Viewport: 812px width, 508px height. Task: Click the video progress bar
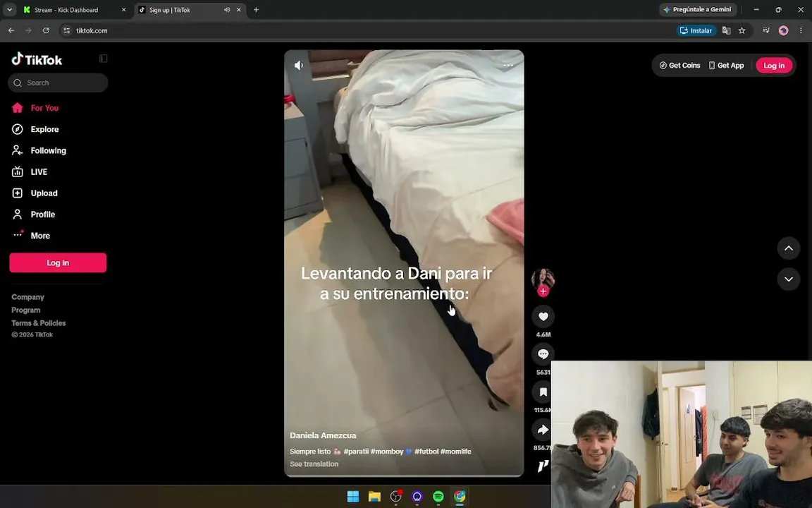coord(404,476)
